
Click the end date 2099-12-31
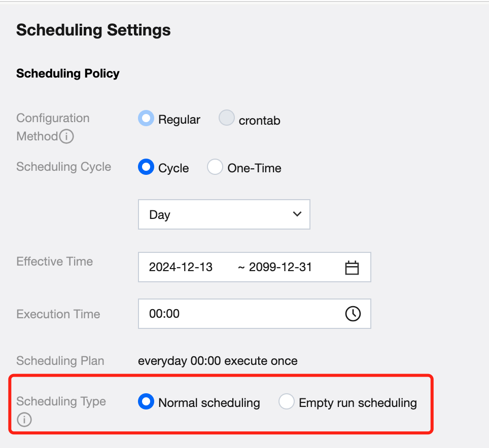click(x=280, y=267)
